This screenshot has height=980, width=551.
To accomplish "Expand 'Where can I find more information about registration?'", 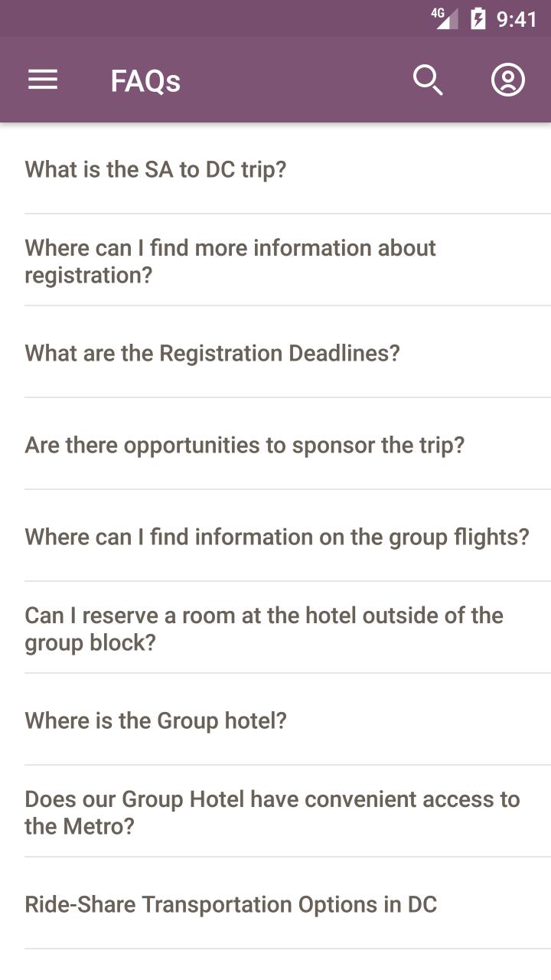I will [x=275, y=260].
